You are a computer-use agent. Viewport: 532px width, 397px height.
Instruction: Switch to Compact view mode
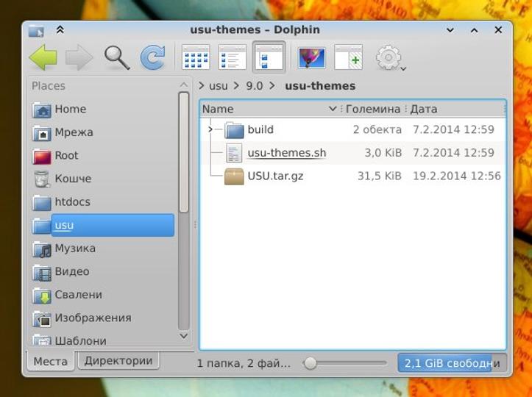232,57
